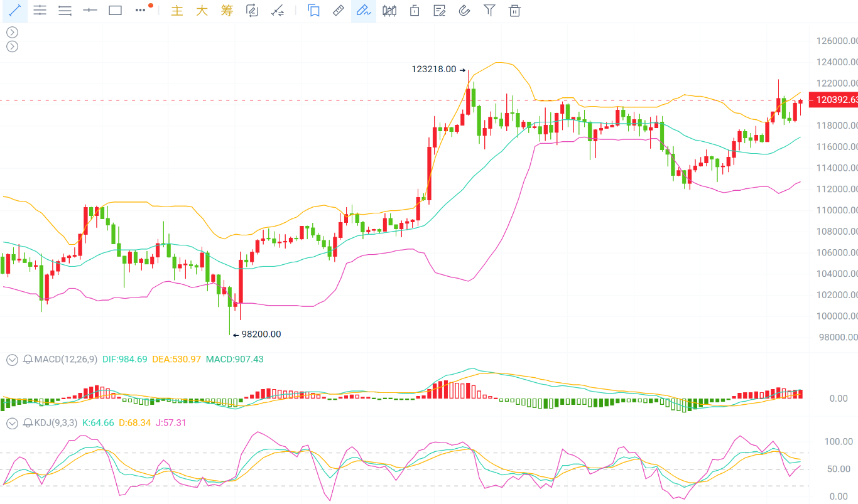The height and width of the screenshot is (504, 858).
Task: Expand the first chevron below the toolbar
Action: (x=12, y=32)
